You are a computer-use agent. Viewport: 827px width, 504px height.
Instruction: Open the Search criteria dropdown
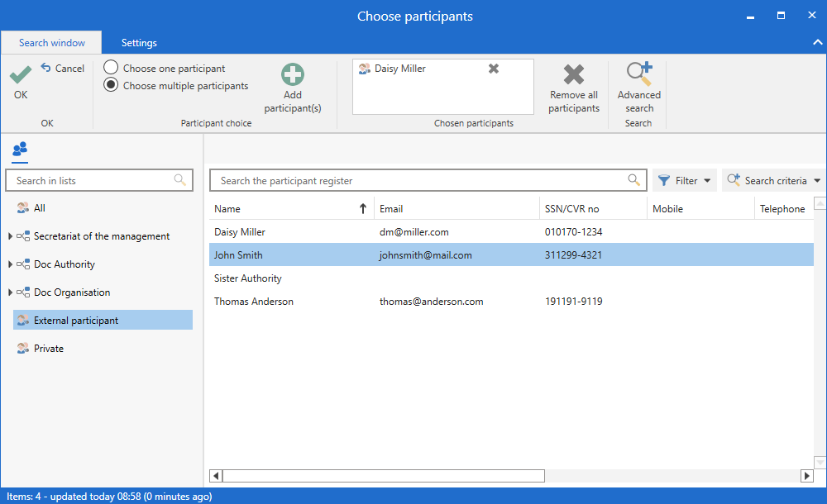click(773, 180)
